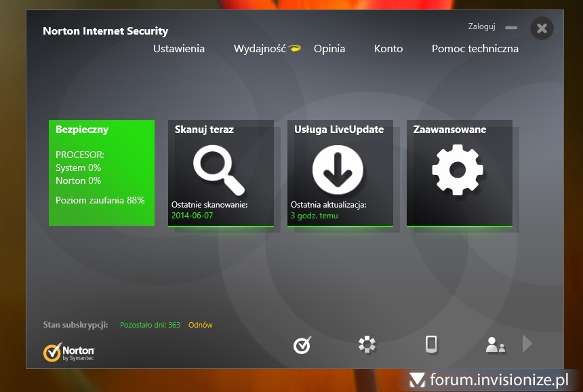Image resolution: width=583 pixels, height=392 pixels.
Task: Click the Norton checkmark icon in bottom bar
Action: click(302, 345)
